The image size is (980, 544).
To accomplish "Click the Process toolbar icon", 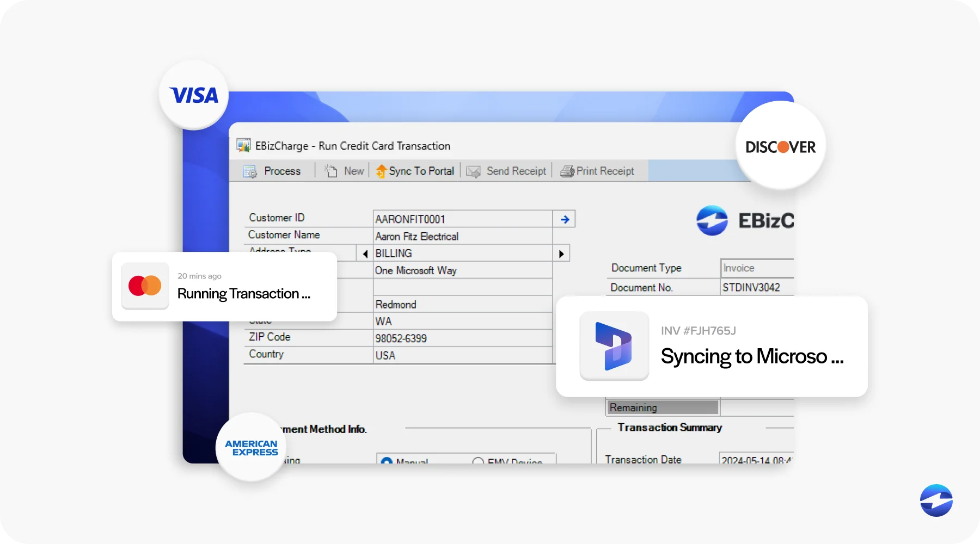I will click(x=250, y=171).
